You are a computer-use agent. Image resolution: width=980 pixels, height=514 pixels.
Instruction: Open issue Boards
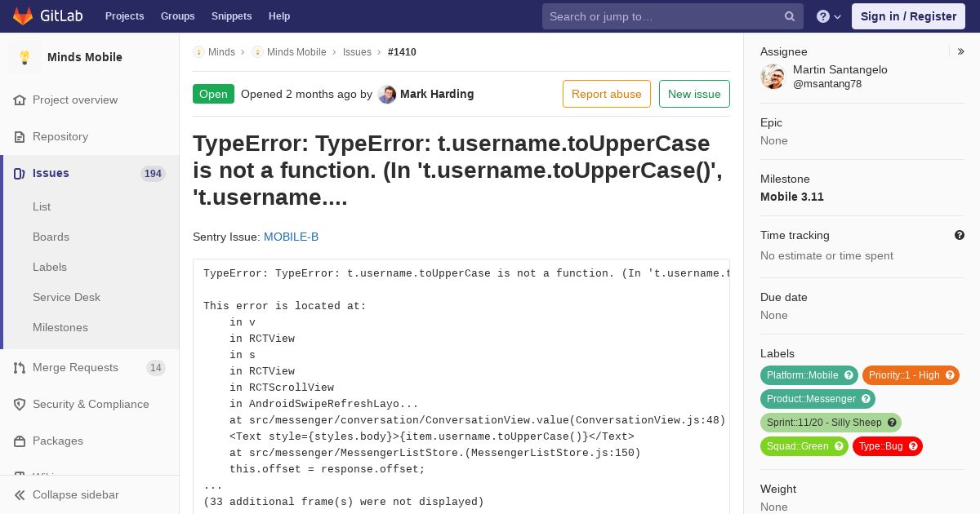51,237
